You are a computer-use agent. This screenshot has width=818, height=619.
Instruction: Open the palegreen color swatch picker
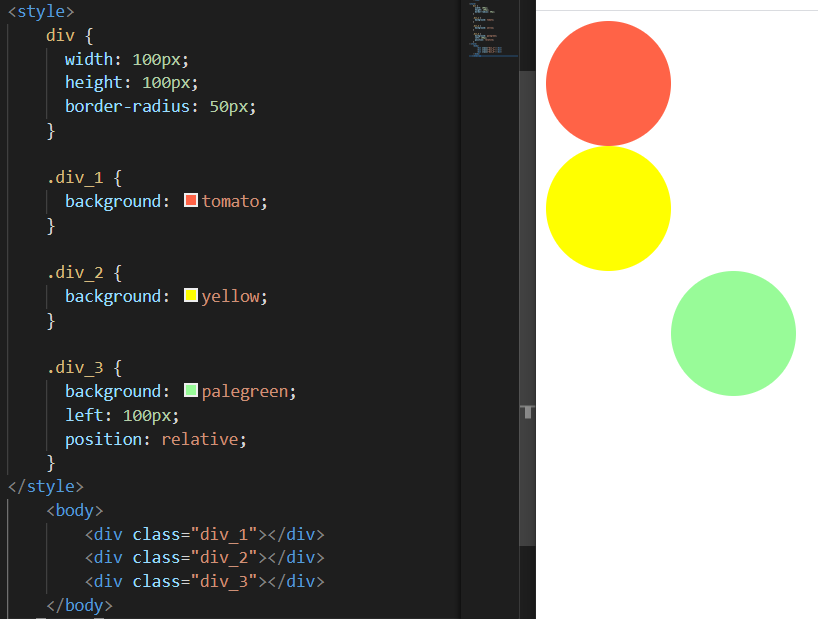[191, 390]
